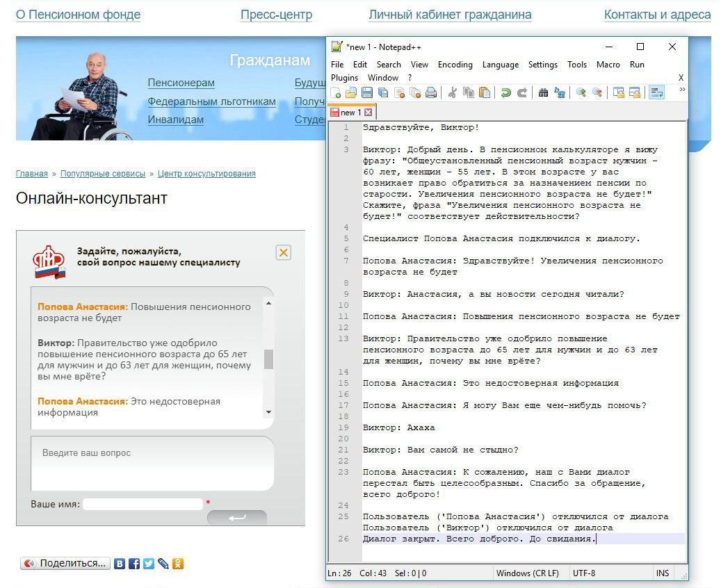This screenshot has width=721, height=588.
Task: Click the Zoom In magnifier icon
Action: point(581,93)
